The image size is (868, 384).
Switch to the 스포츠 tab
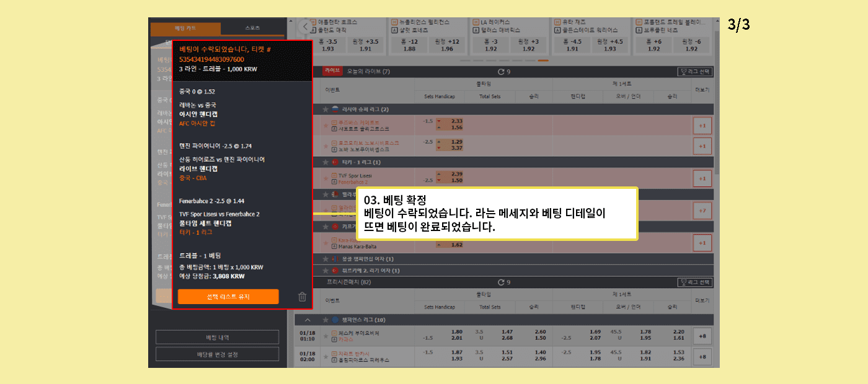click(252, 28)
